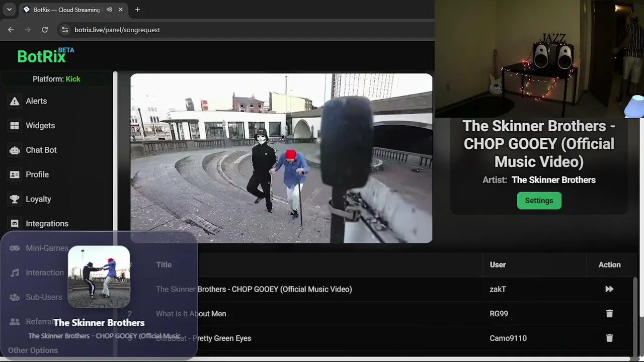644x362 pixels.
Task: Close the BotRix browser tab
Action: [x=121, y=10]
